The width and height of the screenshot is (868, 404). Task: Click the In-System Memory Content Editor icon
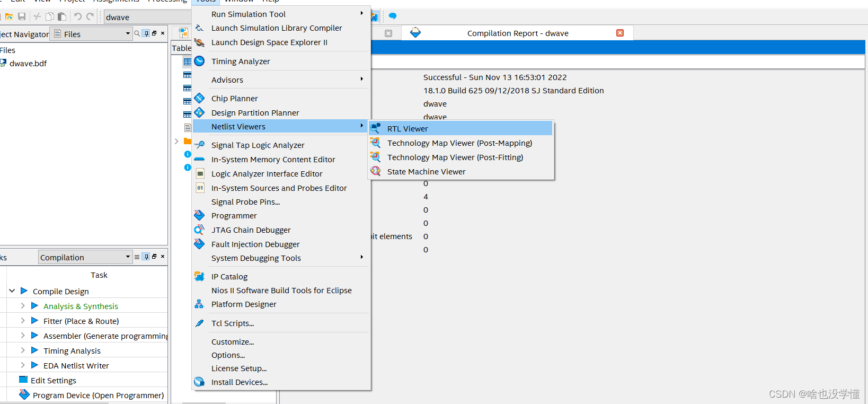tap(199, 159)
